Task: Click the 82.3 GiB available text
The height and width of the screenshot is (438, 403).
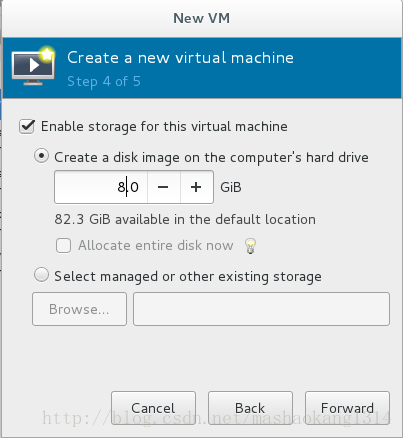Action: [x=185, y=220]
